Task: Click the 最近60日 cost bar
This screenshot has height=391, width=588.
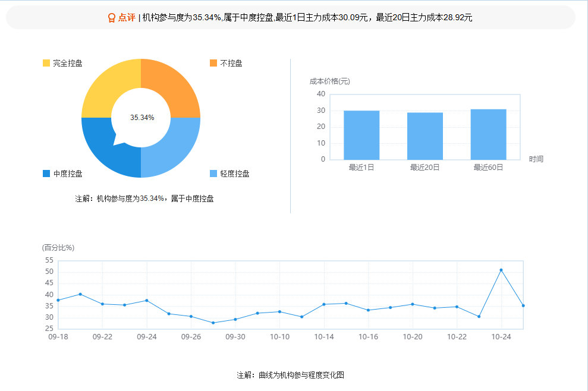Action: point(488,134)
